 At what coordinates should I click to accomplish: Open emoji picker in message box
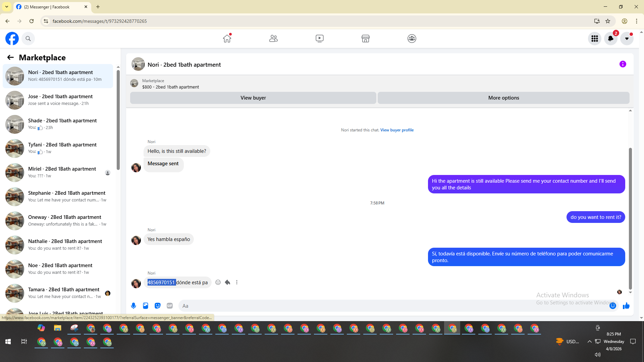[x=612, y=306]
